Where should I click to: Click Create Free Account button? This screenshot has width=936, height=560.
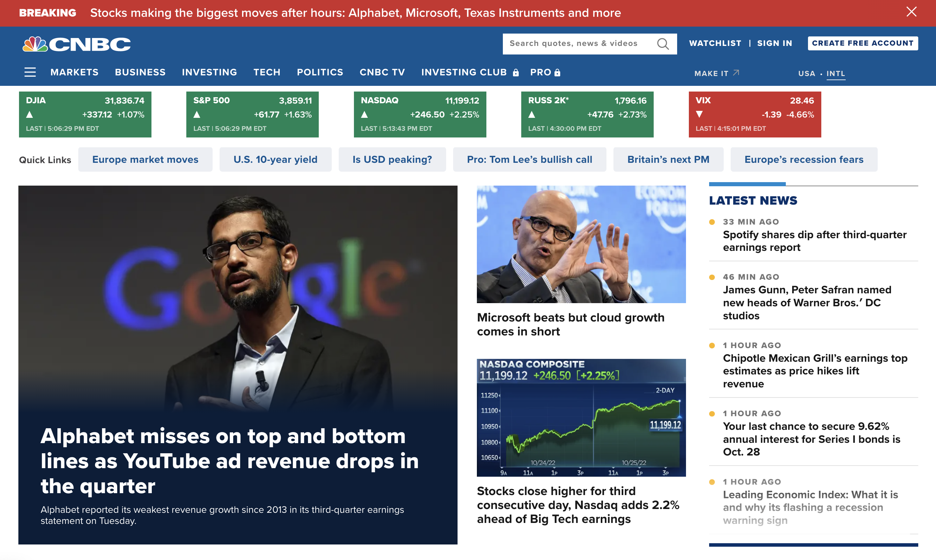click(x=863, y=43)
